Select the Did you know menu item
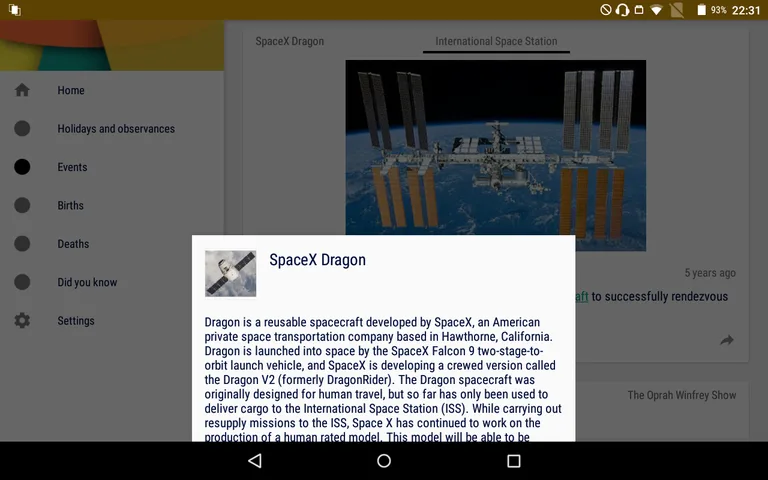 pyautogui.click(x=87, y=283)
